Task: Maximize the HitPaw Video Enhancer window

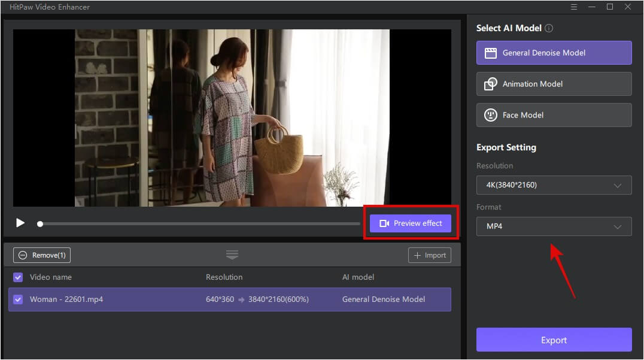Action: 610,7
